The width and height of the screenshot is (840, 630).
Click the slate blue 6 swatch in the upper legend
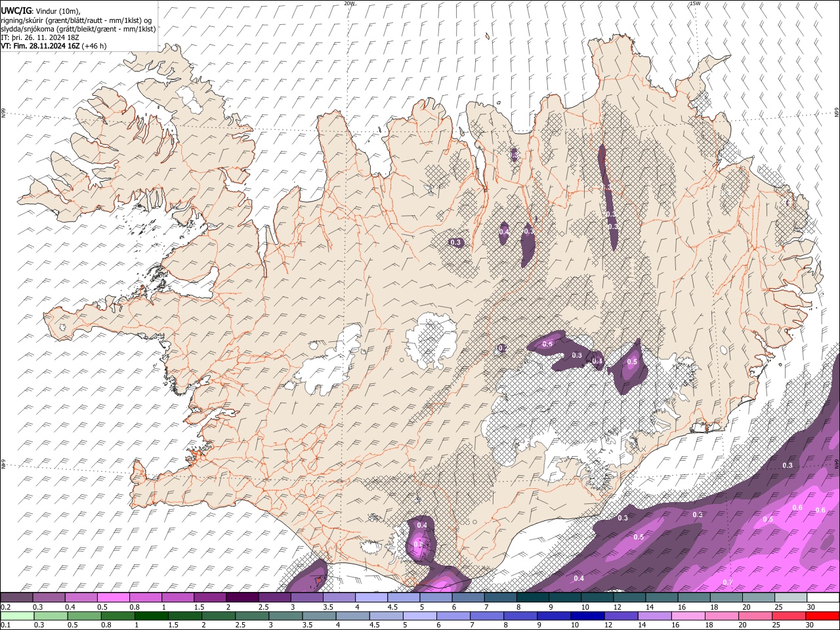(468, 597)
